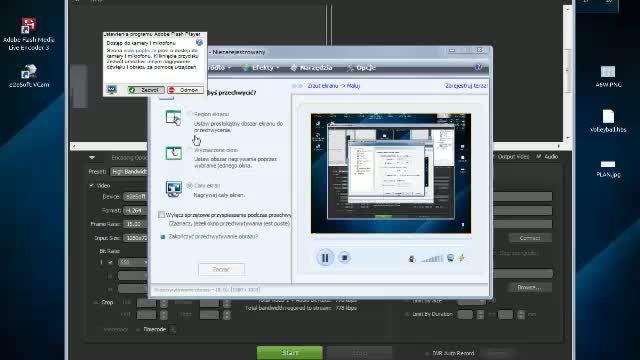Select the Region ekranu radio option
Image resolution: width=640 pixels, height=360 pixels.
point(189,114)
